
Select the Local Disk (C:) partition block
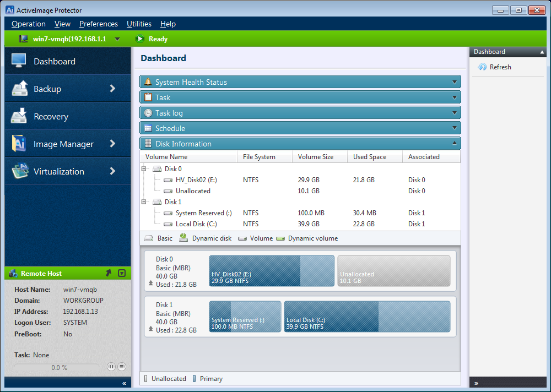(367, 317)
